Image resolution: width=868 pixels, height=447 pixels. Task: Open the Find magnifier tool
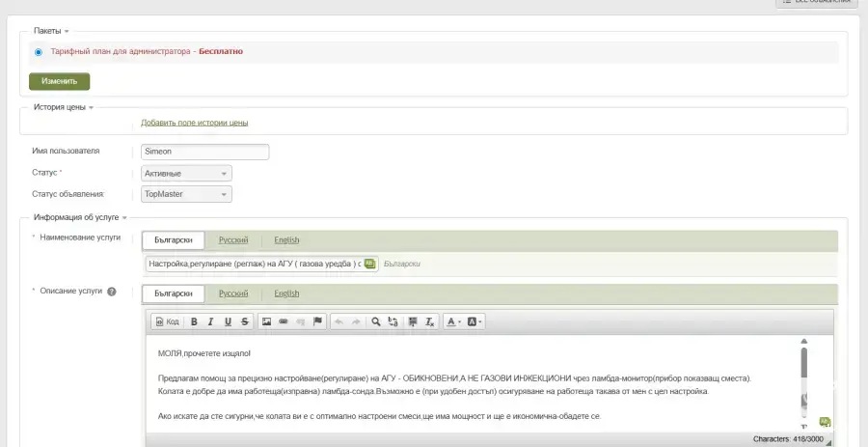[376, 321]
